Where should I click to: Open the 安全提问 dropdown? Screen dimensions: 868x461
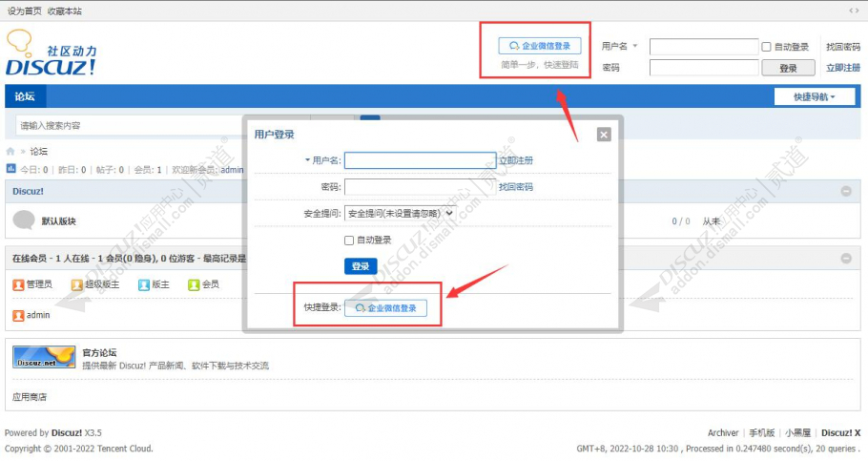(400, 214)
